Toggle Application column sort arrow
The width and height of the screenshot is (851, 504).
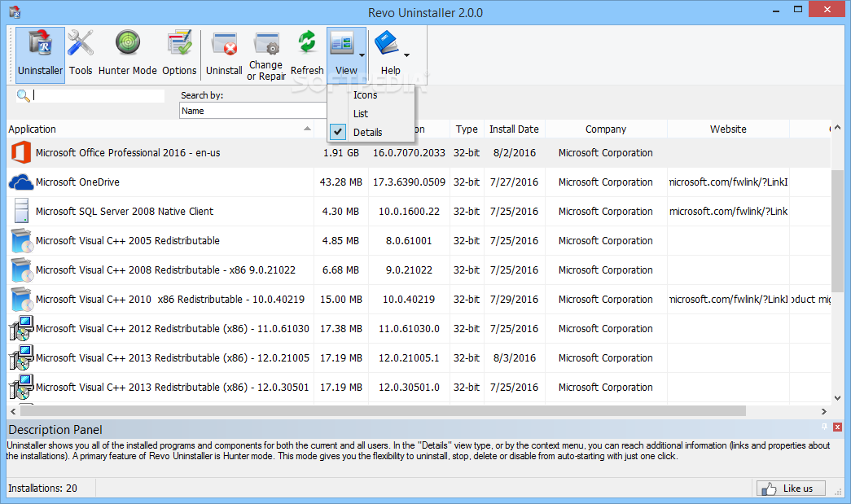point(307,129)
